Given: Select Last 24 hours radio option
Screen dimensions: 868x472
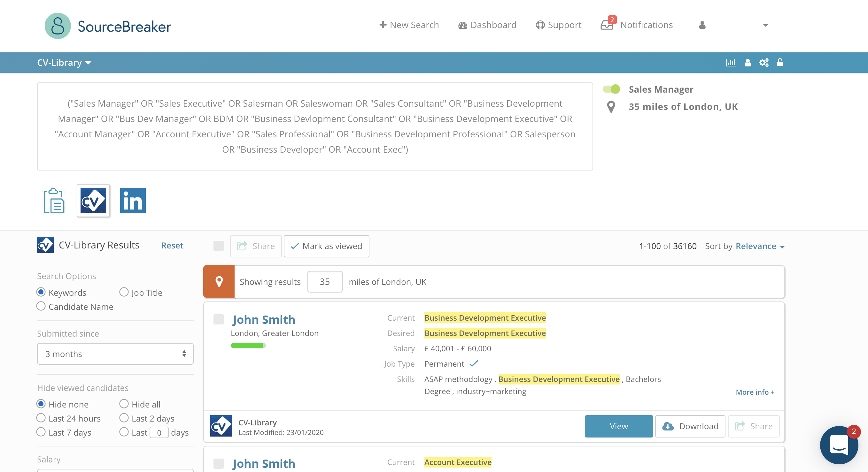Looking at the screenshot, I should click(x=41, y=418).
